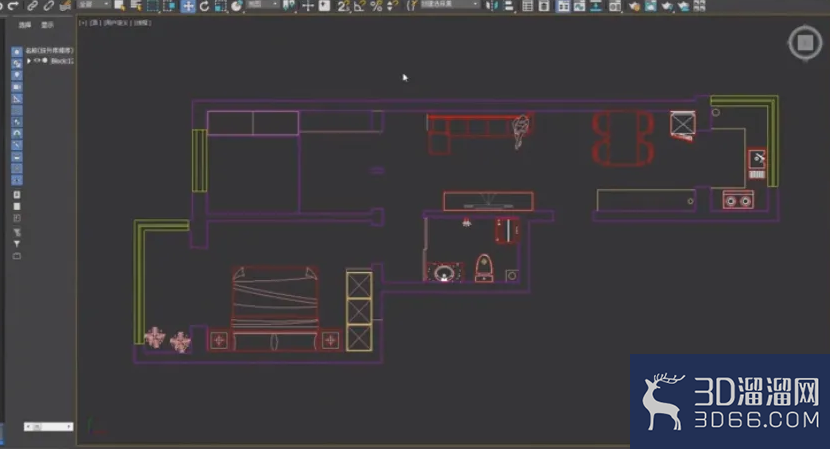
Task: Choose the Rectangular Selection Region tool
Action: 152,5
